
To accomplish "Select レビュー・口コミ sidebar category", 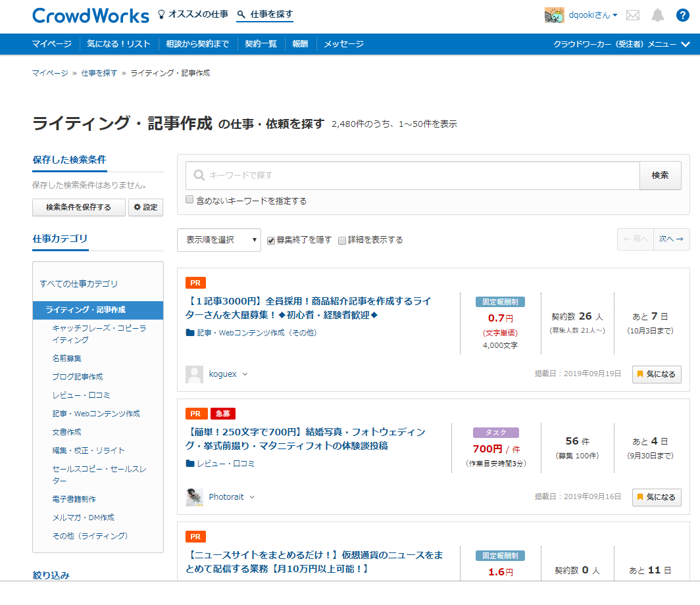I will pyautogui.click(x=81, y=395).
